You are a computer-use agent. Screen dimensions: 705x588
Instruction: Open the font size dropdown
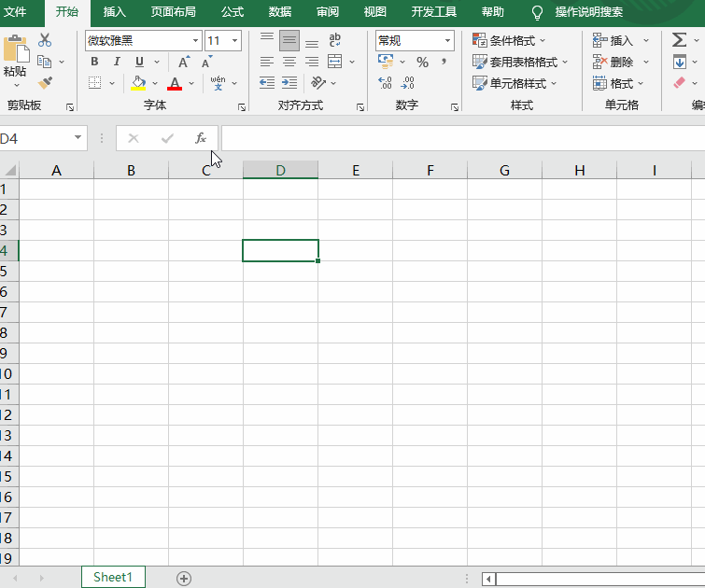coord(234,41)
